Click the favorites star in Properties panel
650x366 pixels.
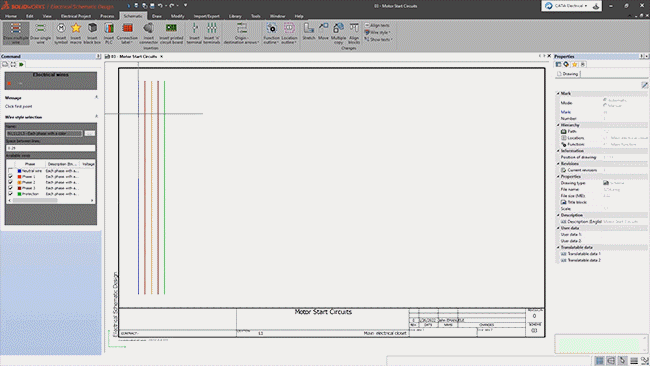coord(575,64)
